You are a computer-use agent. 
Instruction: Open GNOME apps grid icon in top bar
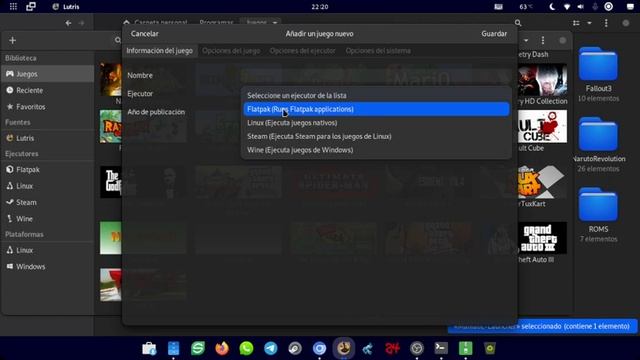point(13,7)
